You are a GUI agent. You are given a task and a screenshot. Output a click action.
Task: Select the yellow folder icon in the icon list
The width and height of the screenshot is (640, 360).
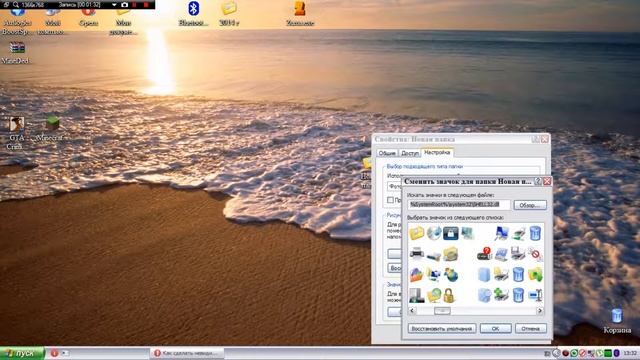click(x=416, y=233)
